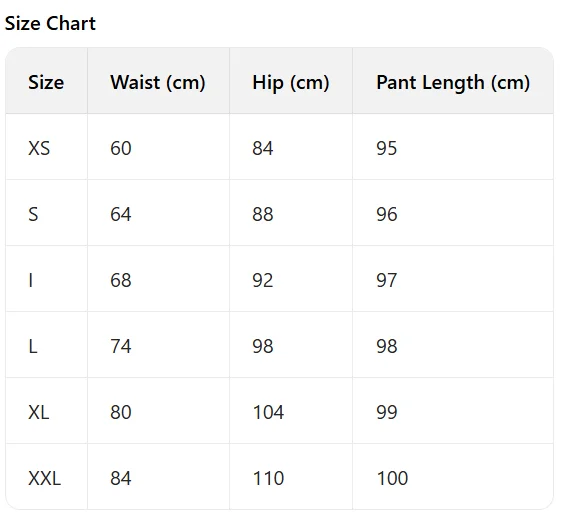
Task: Select hip value 110 in XXL row
Action: (x=268, y=478)
